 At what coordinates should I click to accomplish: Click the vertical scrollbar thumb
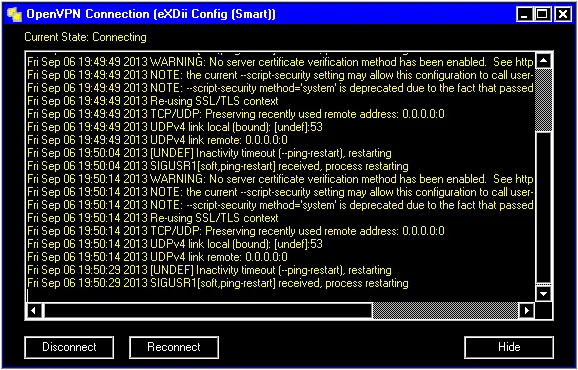pyautogui.click(x=543, y=100)
